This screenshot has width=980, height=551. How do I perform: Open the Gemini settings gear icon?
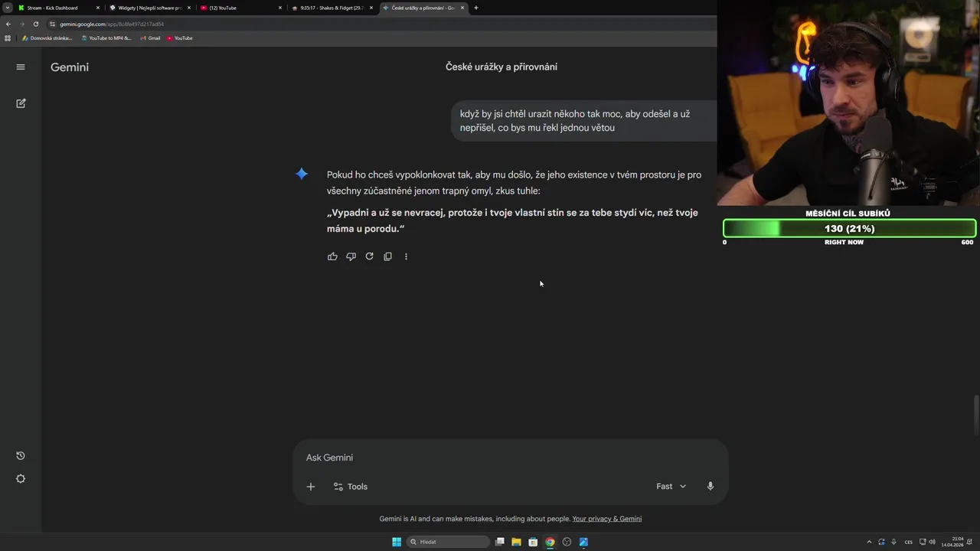(x=21, y=479)
